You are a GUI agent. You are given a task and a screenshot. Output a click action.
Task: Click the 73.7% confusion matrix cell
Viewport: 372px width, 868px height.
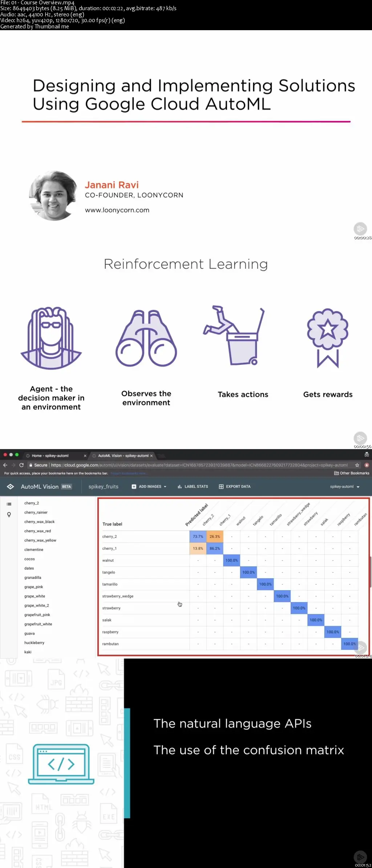click(198, 537)
